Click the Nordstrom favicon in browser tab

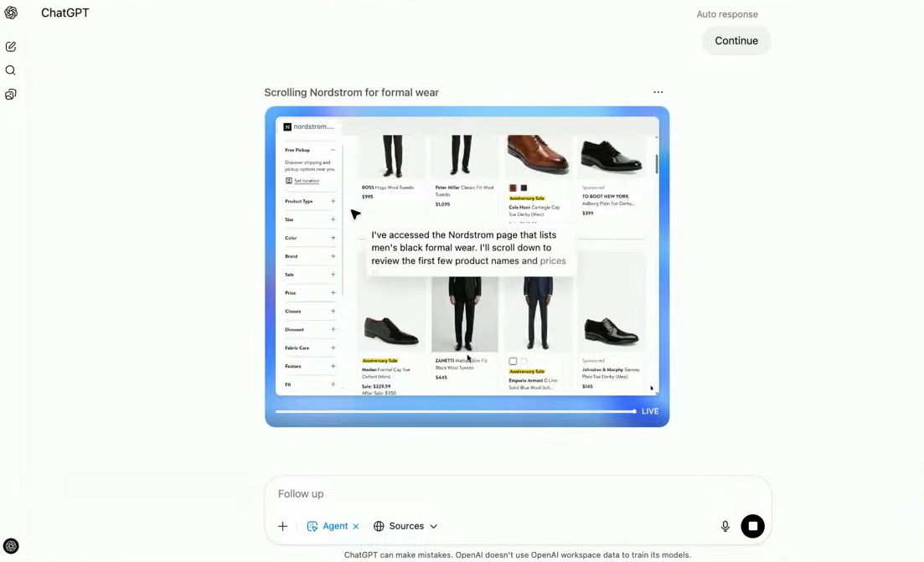(287, 126)
